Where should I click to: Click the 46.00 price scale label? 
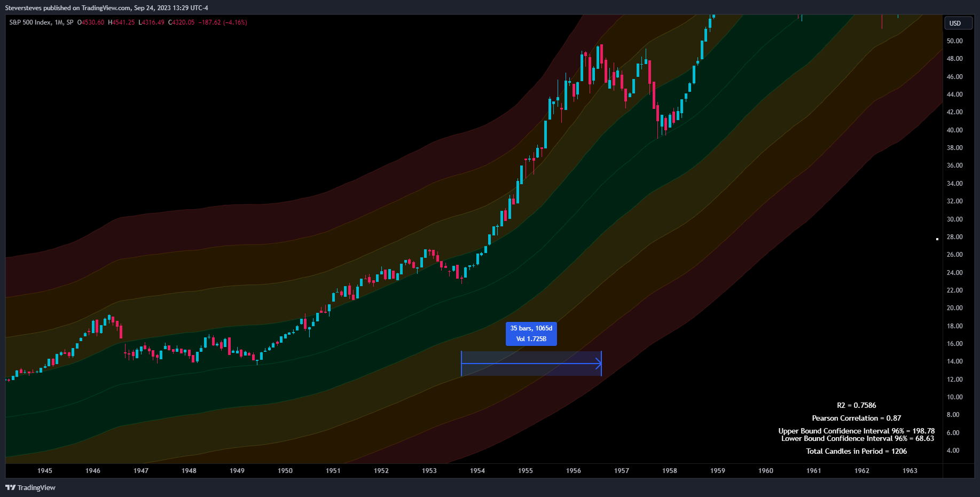pos(955,77)
